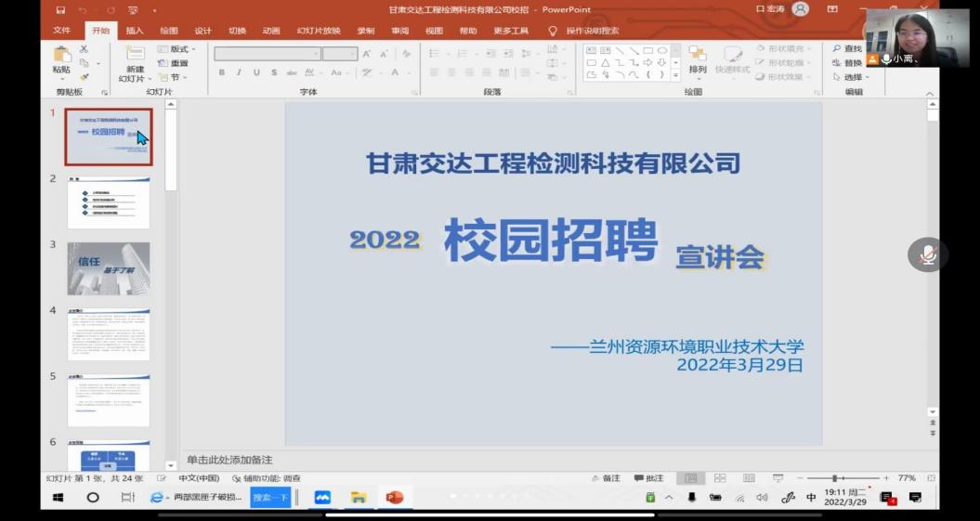Click the clear formatting icon
Screen dimensions: 980x521
pyautogui.click(x=406, y=54)
